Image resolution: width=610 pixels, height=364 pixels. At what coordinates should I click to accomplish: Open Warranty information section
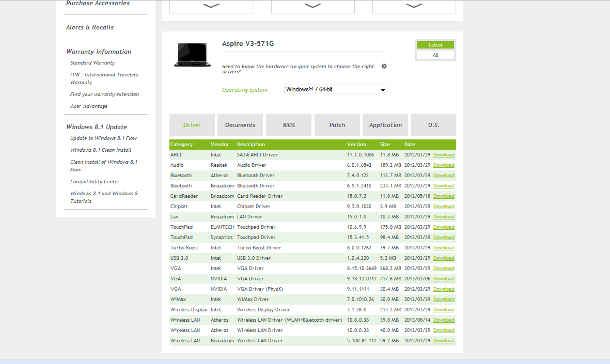click(99, 51)
